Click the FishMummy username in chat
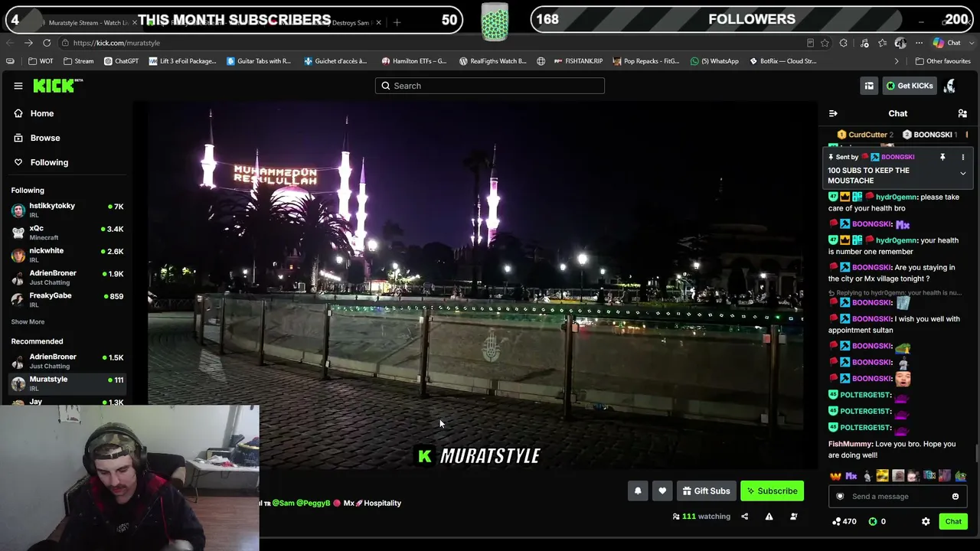The width and height of the screenshot is (980, 551). (850, 444)
